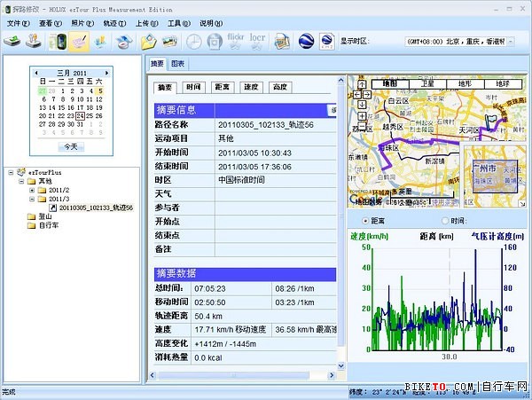
Task: Click the map zoom in plus button
Action: point(361,116)
